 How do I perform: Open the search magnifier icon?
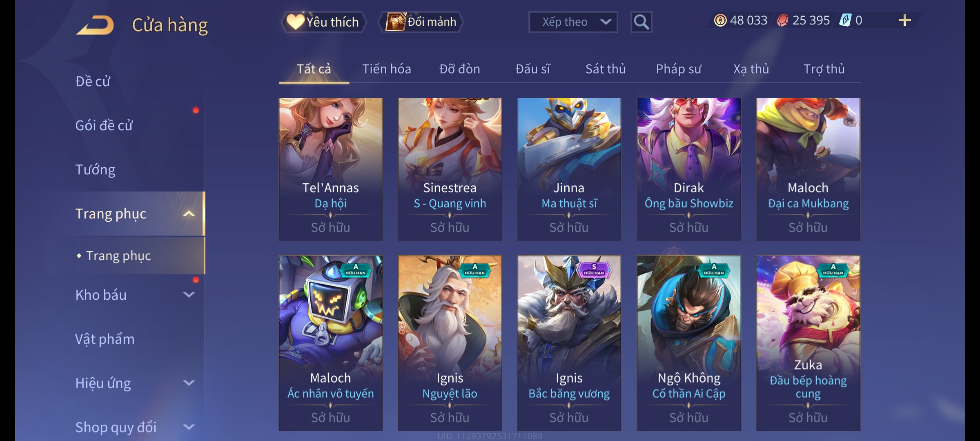(641, 22)
